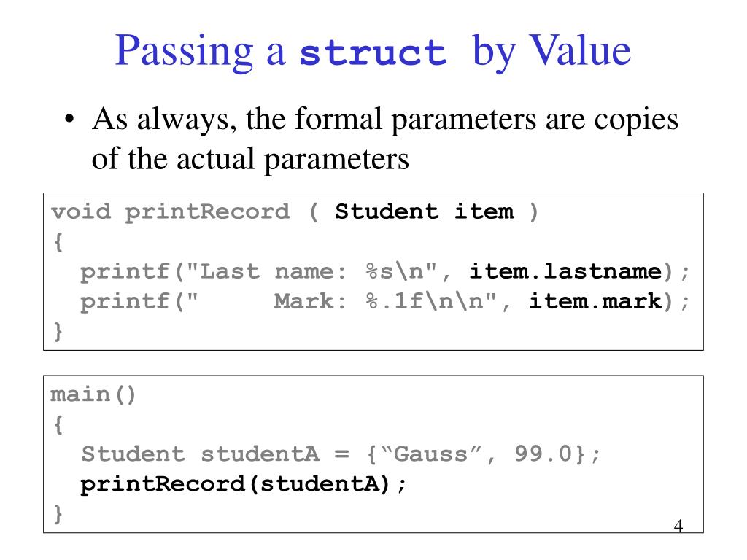Click the closing brace of printRecord function
The width and height of the screenshot is (747, 560).
pos(58,331)
